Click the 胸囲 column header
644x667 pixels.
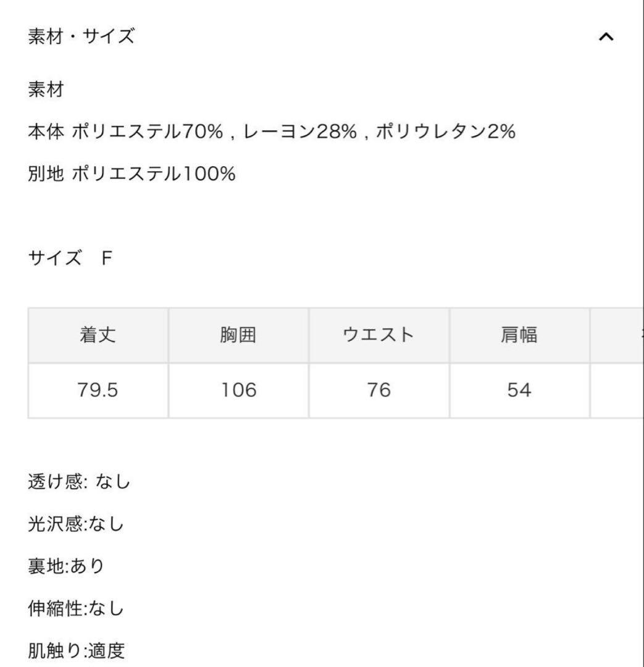(238, 335)
